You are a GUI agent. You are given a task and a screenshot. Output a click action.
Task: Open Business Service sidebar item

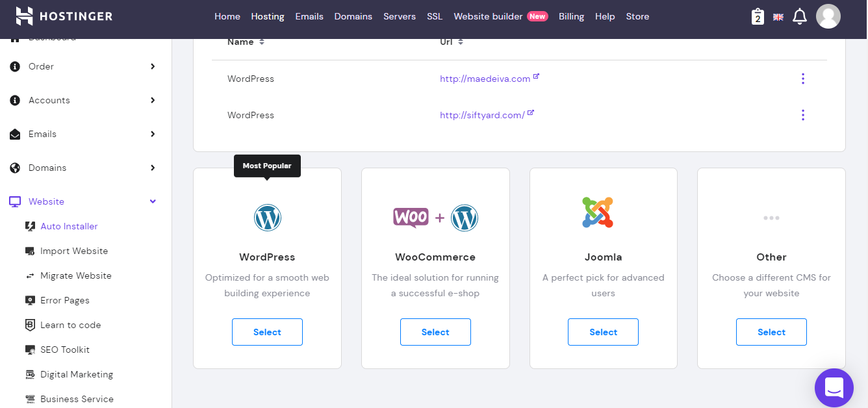(x=77, y=399)
